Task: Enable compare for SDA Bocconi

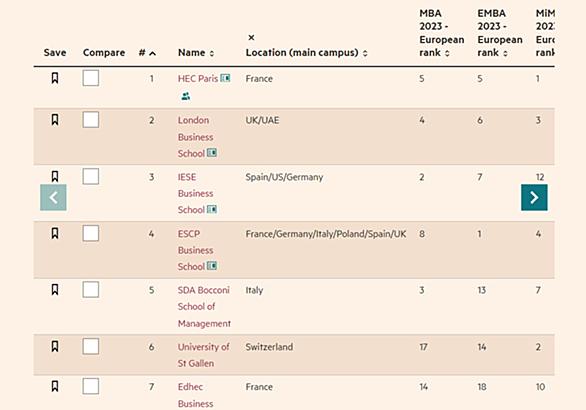Action: pos(91,290)
